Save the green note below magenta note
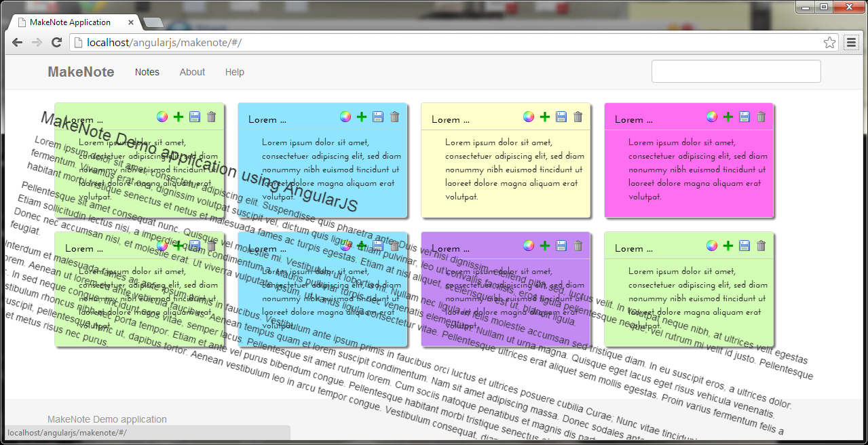The image size is (868, 445). click(x=744, y=246)
